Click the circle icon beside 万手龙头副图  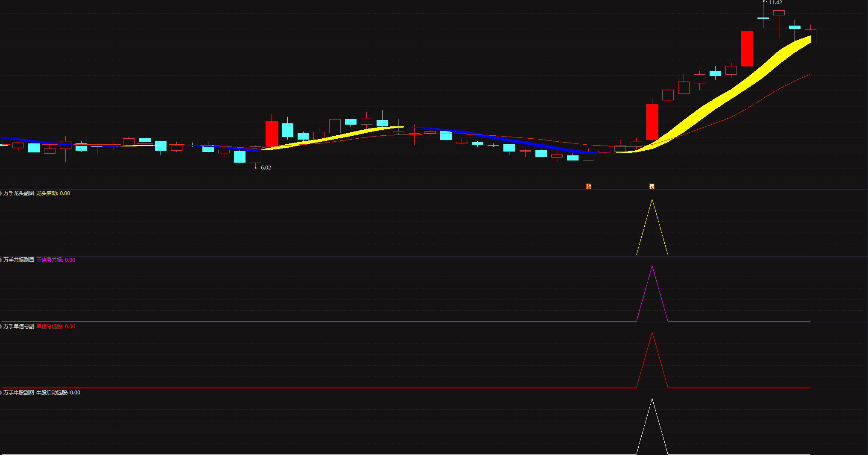(x=1, y=193)
